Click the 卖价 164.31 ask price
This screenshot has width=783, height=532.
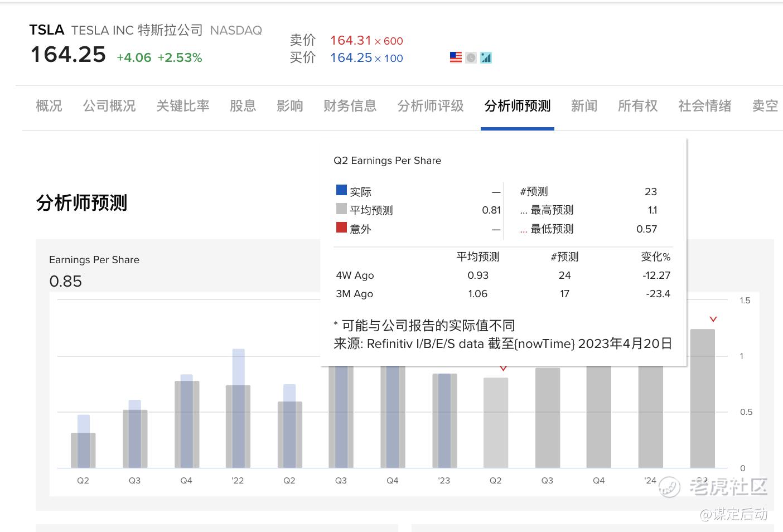(x=350, y=40)
